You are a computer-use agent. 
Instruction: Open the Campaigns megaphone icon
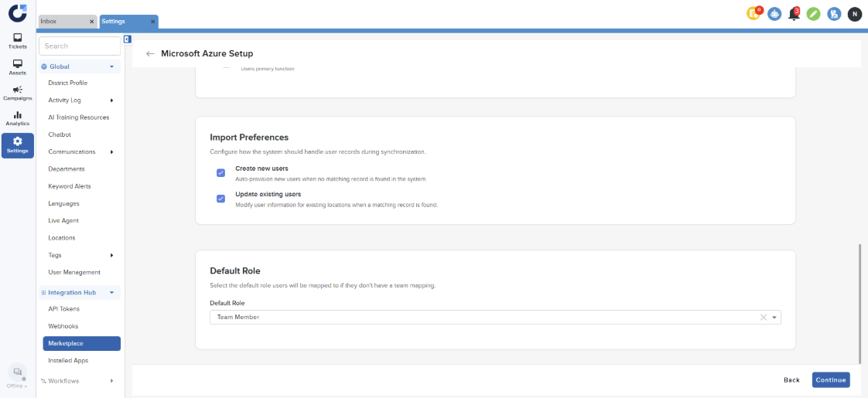tap(17, 93)
